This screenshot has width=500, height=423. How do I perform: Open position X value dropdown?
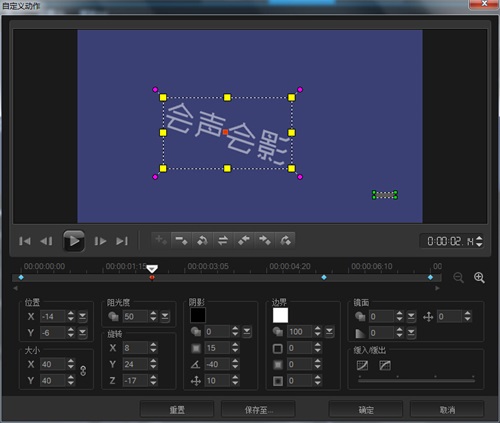[82, 316]
